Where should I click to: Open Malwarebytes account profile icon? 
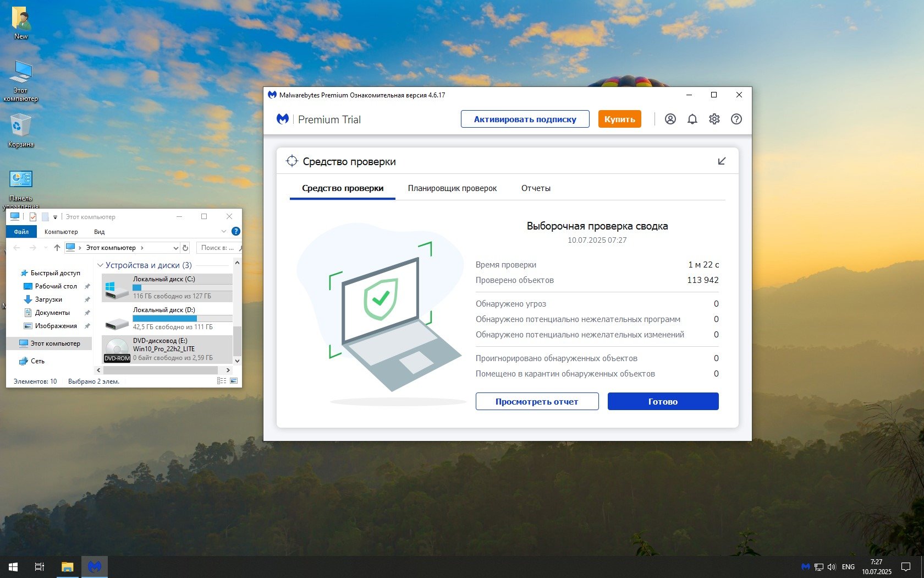click(x=670, y=119)
